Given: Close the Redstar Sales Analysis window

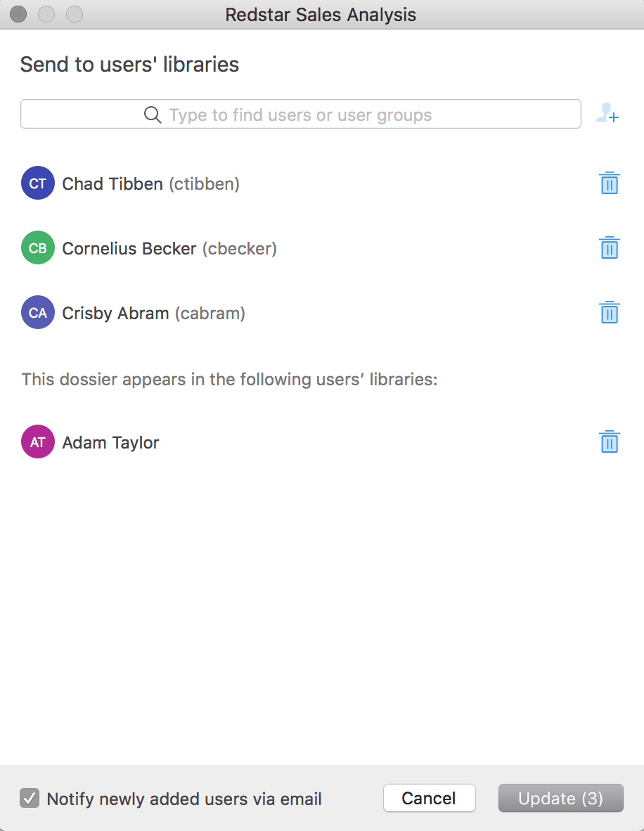Looking at the screenshot, I should click(18, 14).
